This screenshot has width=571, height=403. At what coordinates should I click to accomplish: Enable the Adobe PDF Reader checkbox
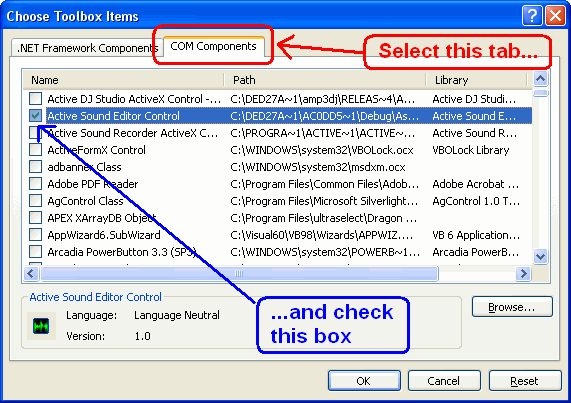[x=35, y=184]
